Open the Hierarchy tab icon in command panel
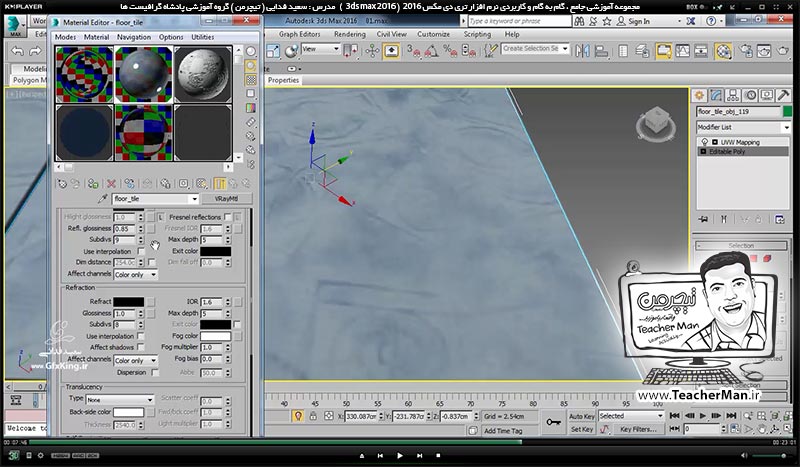This screenshot has height=467, width=800. coord(733,95)
